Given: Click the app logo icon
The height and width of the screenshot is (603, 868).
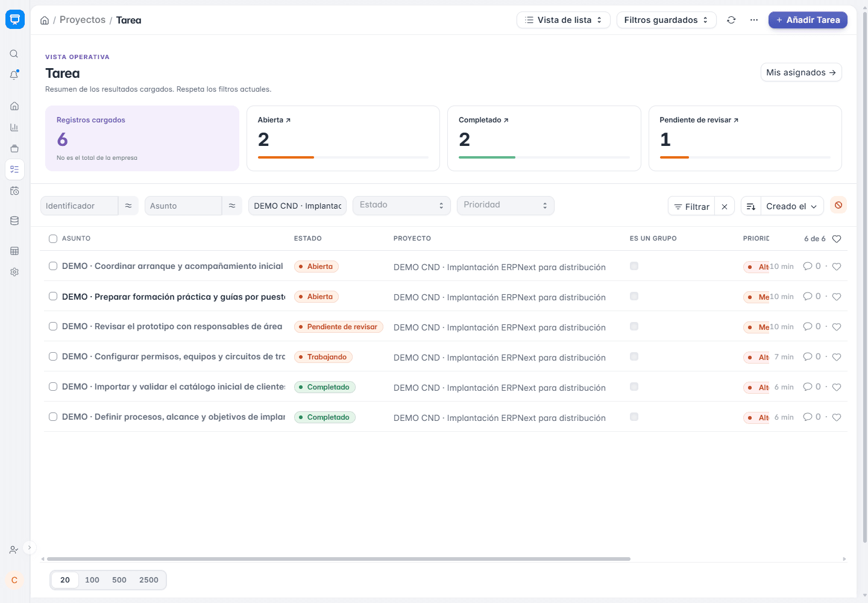Looking at the screenshot, I should 15,19.
